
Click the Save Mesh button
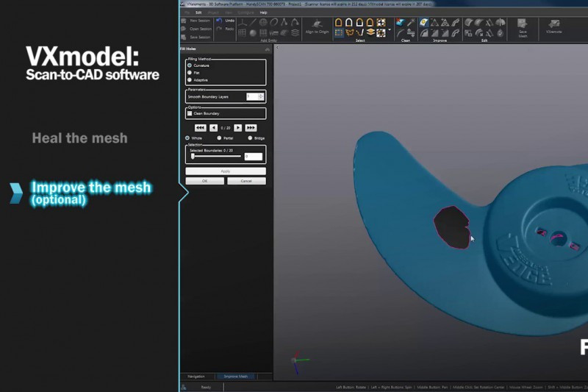[523, 28]
